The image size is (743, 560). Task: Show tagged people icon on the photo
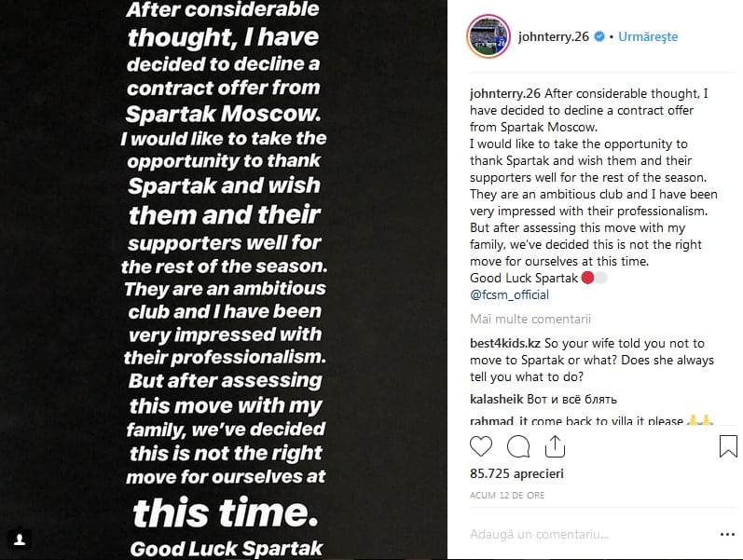tap(20, 539)
